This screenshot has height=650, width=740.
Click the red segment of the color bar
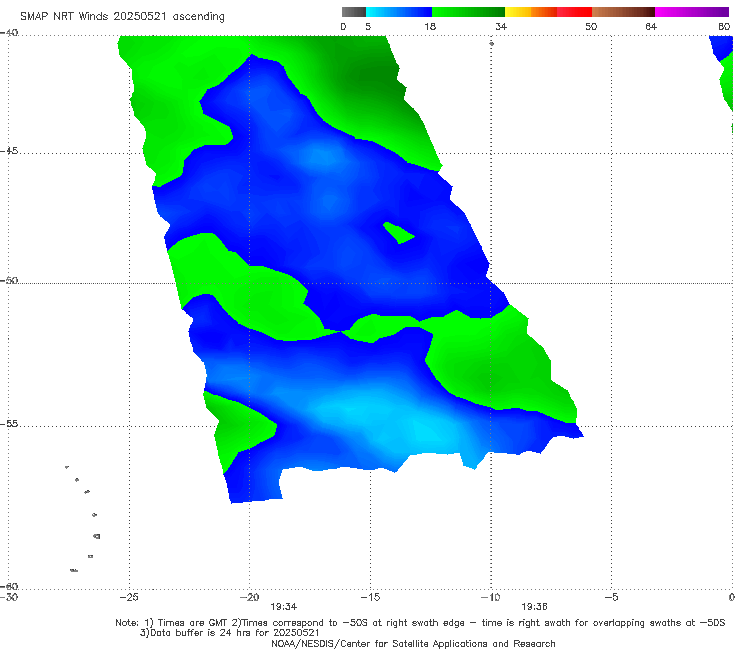[574, 12]
